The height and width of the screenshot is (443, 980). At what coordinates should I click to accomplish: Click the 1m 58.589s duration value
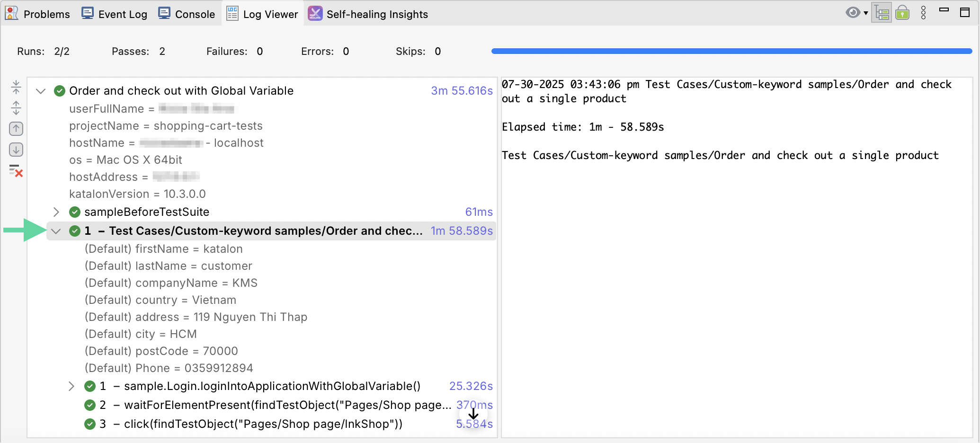click(462, 231)
